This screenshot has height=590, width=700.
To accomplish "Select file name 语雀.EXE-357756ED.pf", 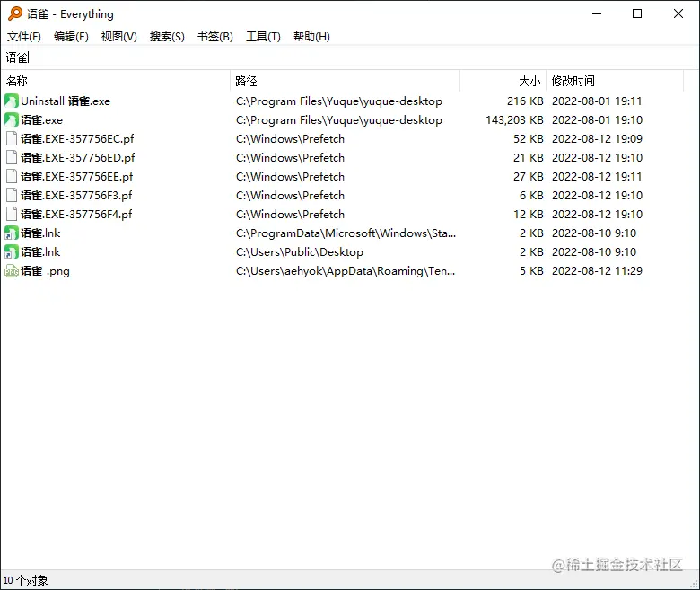I will coord(78,158).
